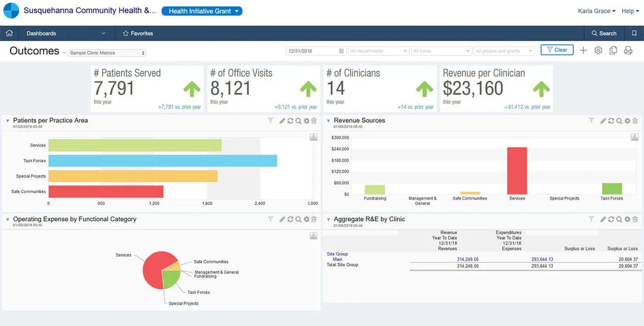Open the All project and grants dropdown
This screenshot has width=644, height=326.
pos(504,51)
